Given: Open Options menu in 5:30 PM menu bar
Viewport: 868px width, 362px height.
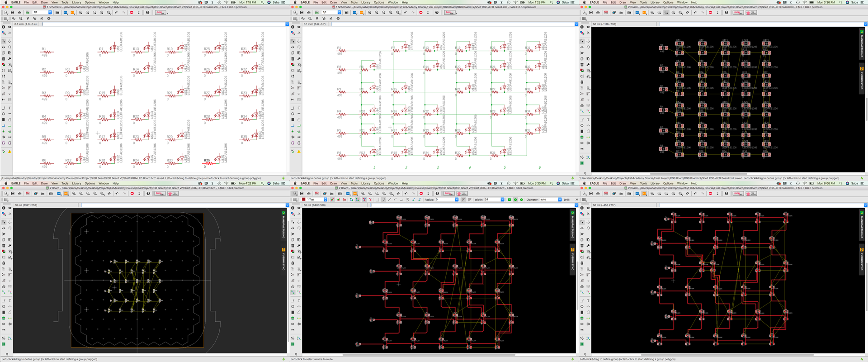Looking at the screenshot, I should pos(379,183).
